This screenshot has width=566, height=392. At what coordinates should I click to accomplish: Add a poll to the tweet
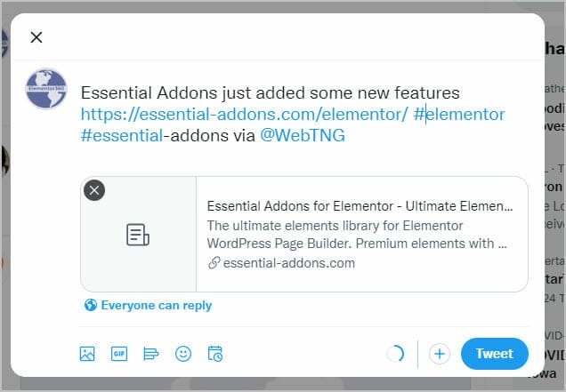pos(151,354)
